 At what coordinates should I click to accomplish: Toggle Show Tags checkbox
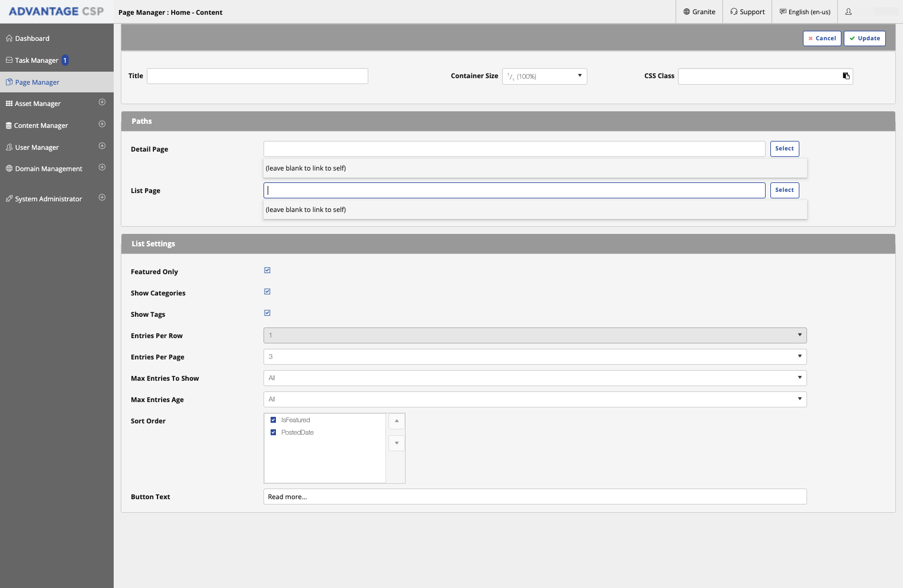(x=267, y=313)
